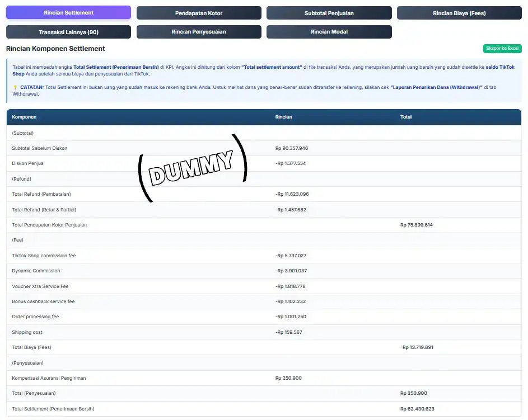Image resolution: width=528 pixels, height=420 pixels.
Task: Select the Subtotal Sebelum Diskon row
Action: [x=40, y=148]
